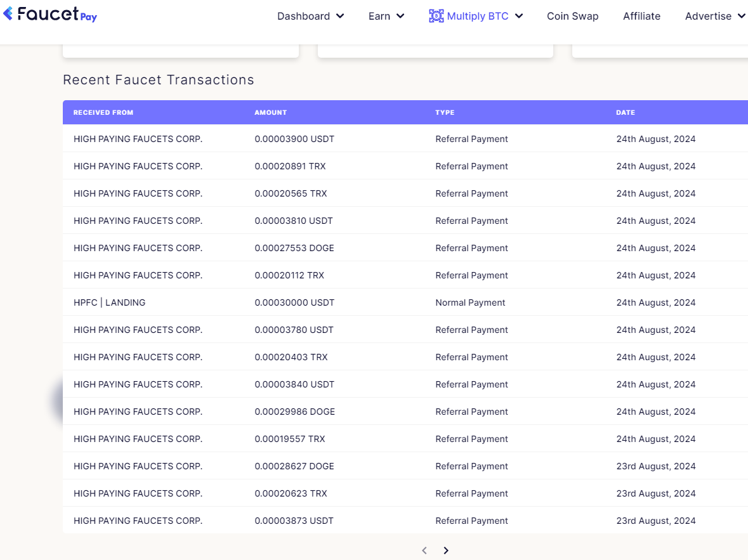Open the Coin Swap page
Screen dimensions: 748x560
pos(572,16)
